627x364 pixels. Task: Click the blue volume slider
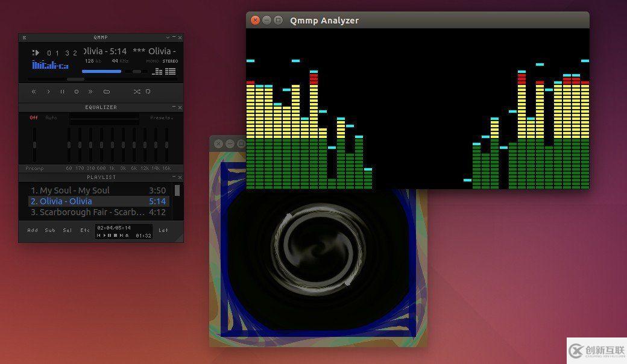click(101, 71)
